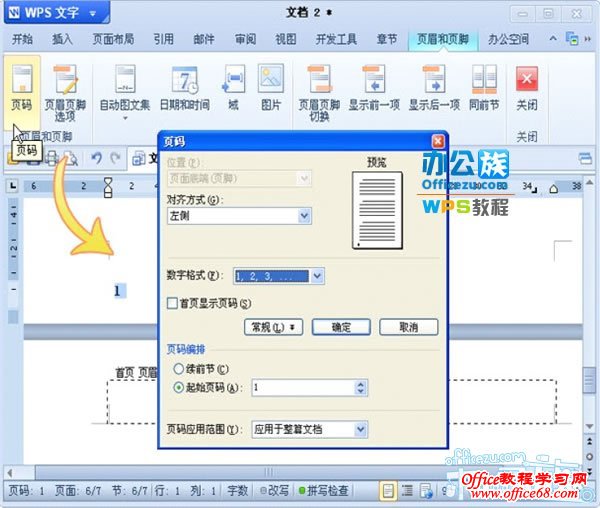Screen dimensions: 600x508
Task: Click the page preview thumbnail in dialog
Action: 377,210
